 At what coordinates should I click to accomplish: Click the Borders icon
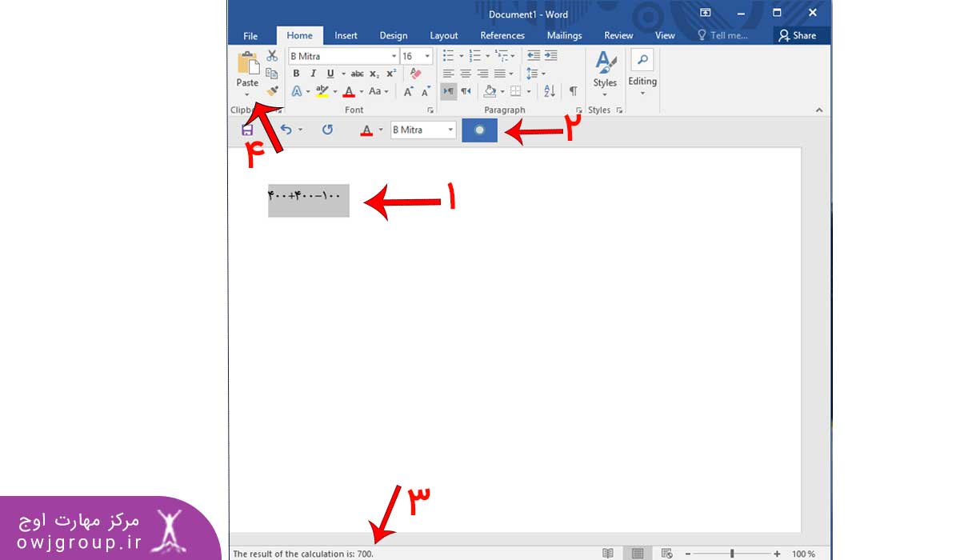[x=516, y=92]
